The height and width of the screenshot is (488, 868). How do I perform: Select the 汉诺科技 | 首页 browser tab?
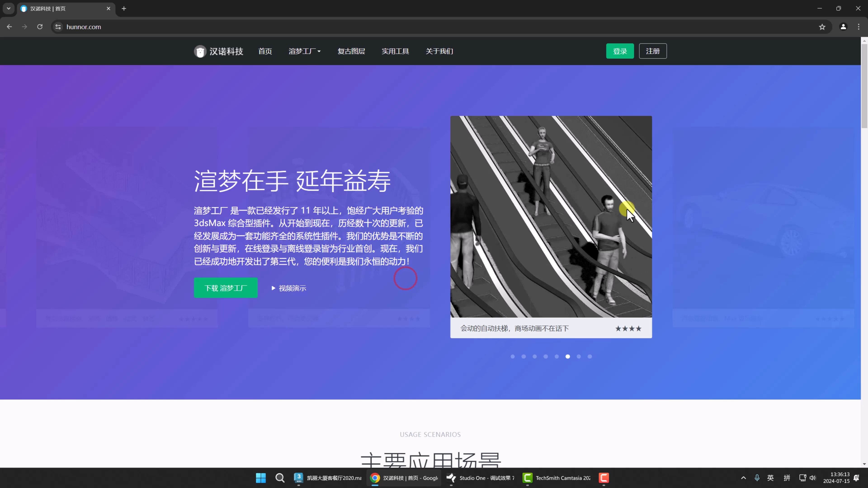pyautogui.click(x=66, y=8)
